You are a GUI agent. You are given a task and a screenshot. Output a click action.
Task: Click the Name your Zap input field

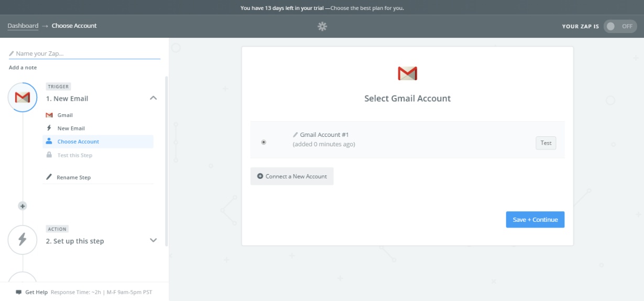pos(84,53)
